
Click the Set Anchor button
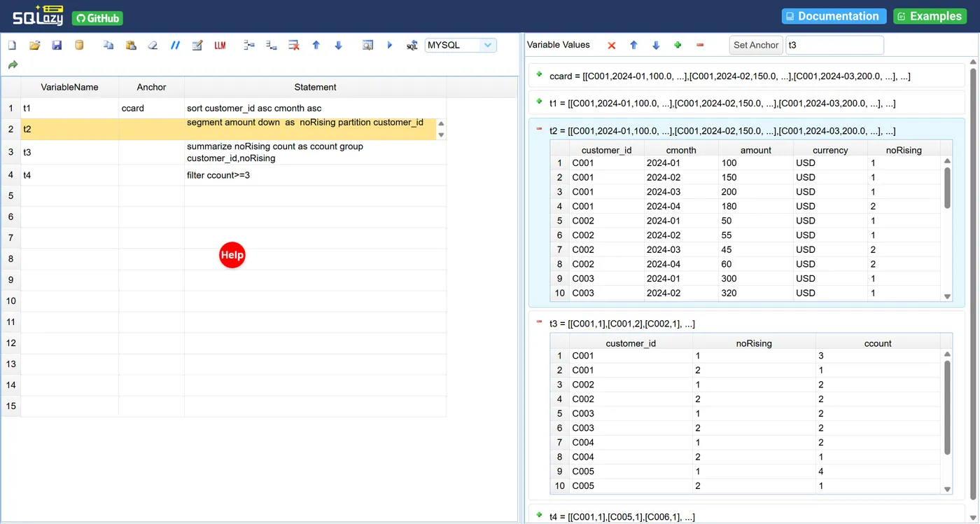click(x=756, y=45)
